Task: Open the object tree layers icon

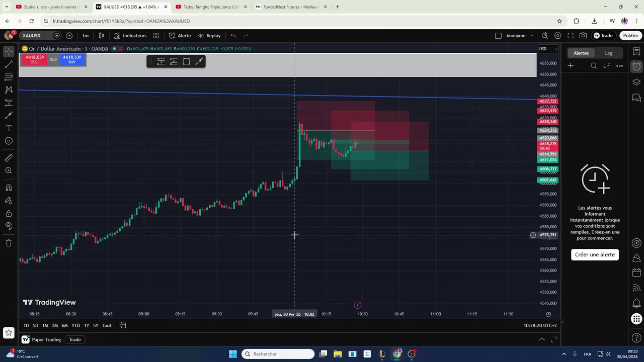Action: [x=636, y=82]
